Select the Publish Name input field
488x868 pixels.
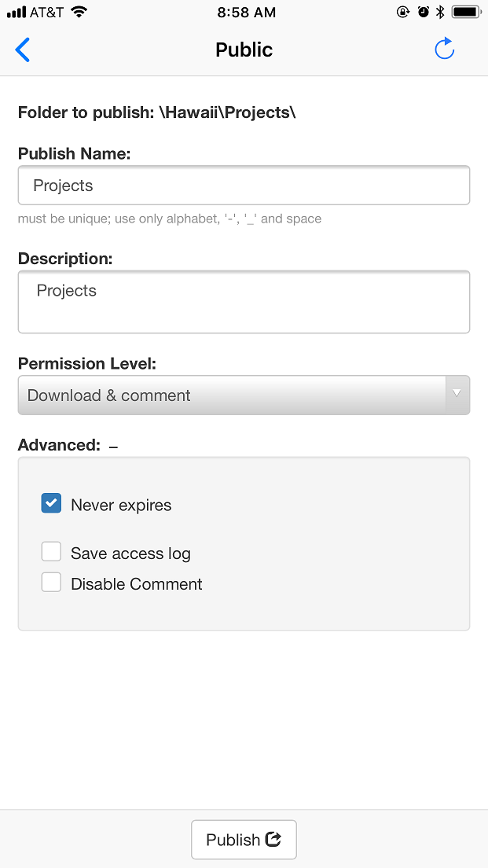244,185
